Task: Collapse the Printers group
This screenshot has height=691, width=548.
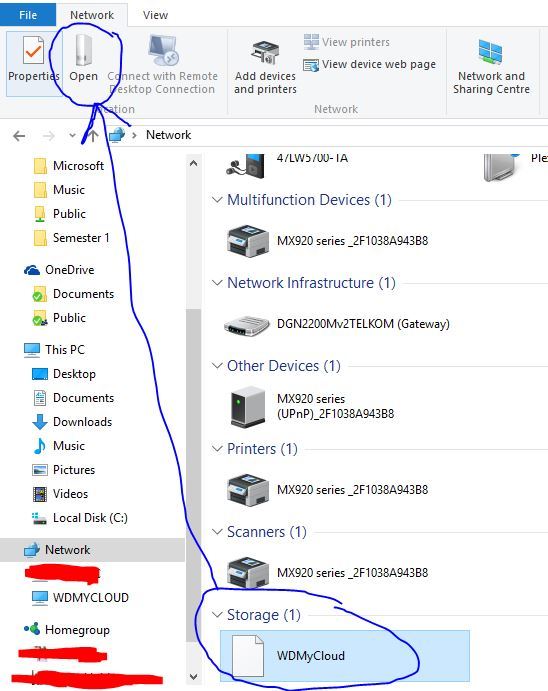Action: (x=217, y=449)
